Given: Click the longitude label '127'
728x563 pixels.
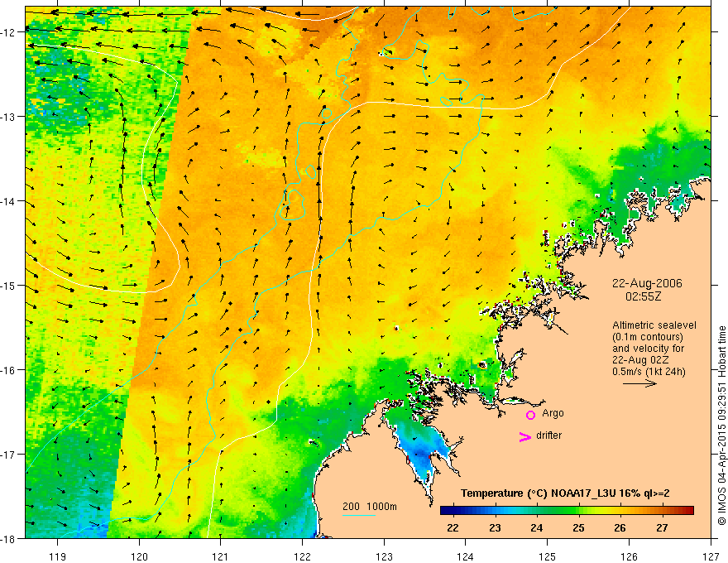Looking at the screenshot, I should tap(711, 556).
